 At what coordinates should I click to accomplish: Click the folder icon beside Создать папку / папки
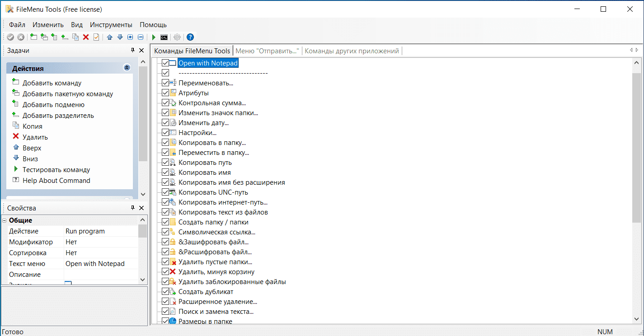click(173, 222)
